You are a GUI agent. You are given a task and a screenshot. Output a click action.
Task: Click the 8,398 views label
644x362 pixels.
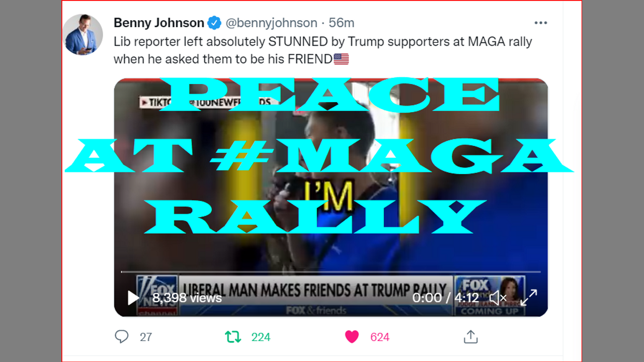click(x=187, y=298)
